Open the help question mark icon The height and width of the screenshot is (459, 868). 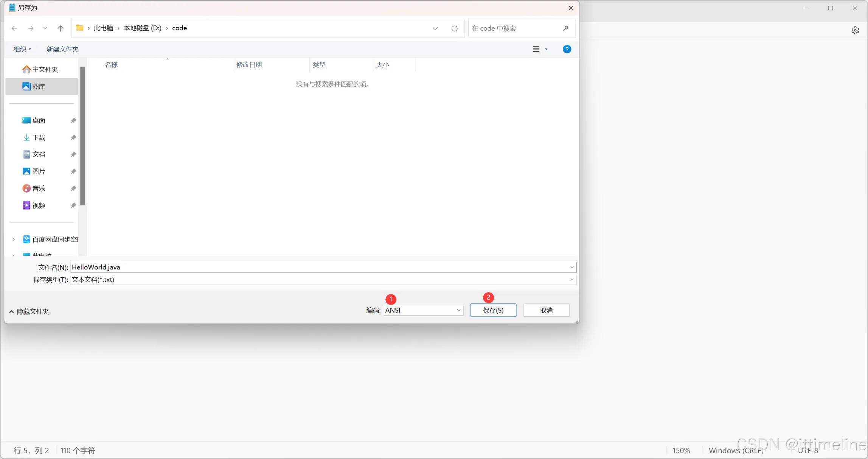[567, 49]
